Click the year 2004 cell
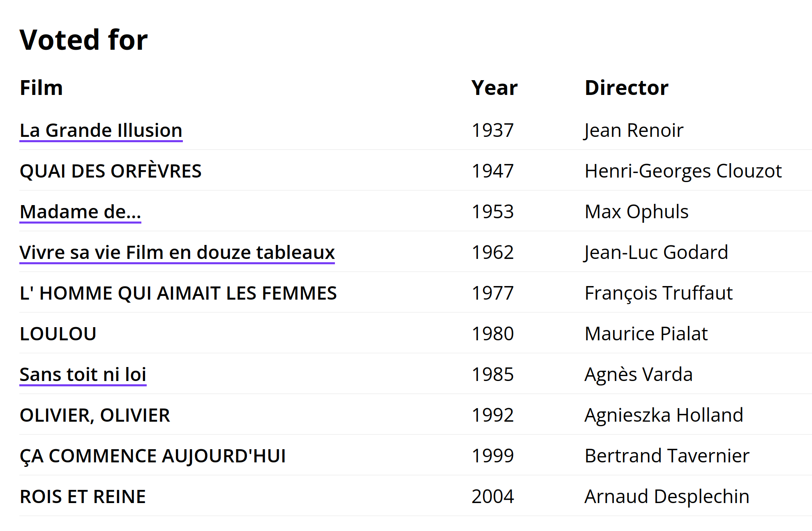This screenshot has height=531, width=812. pyautogui.click(x=493, y=496)
